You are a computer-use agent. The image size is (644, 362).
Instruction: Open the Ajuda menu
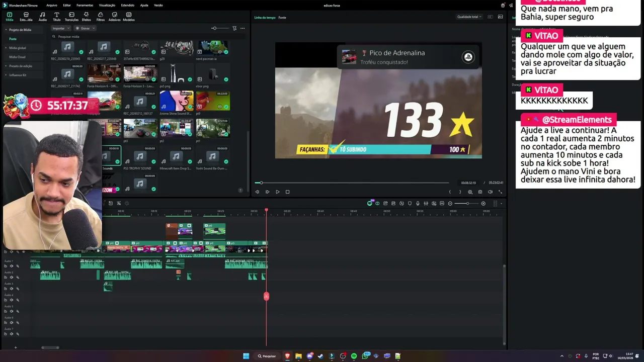pos(144,5)
